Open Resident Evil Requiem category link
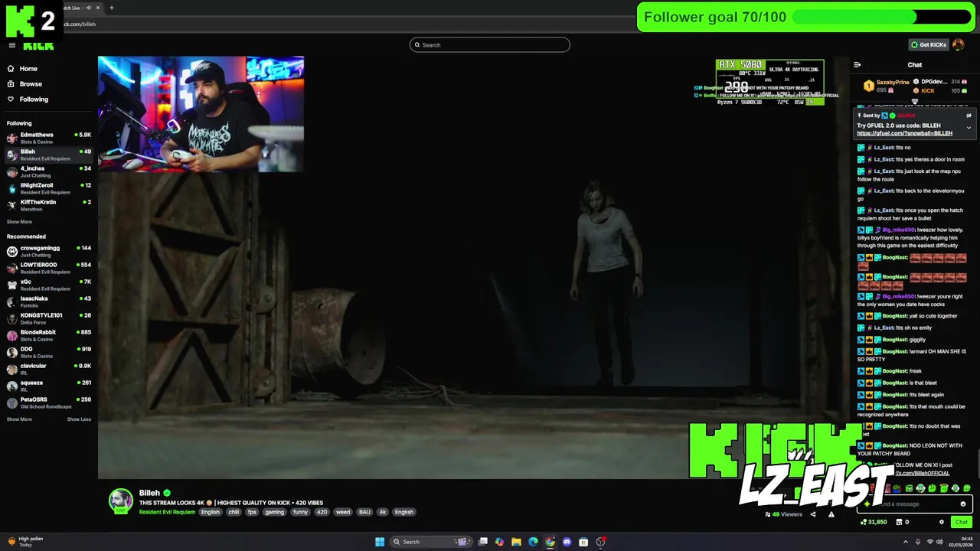This screenshot has height=551, width=980. click(x=167, y=512)
